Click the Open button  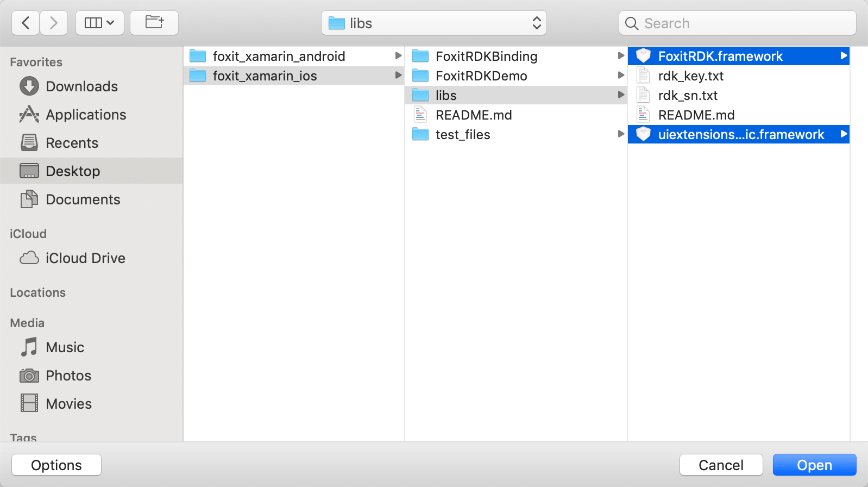814,465
